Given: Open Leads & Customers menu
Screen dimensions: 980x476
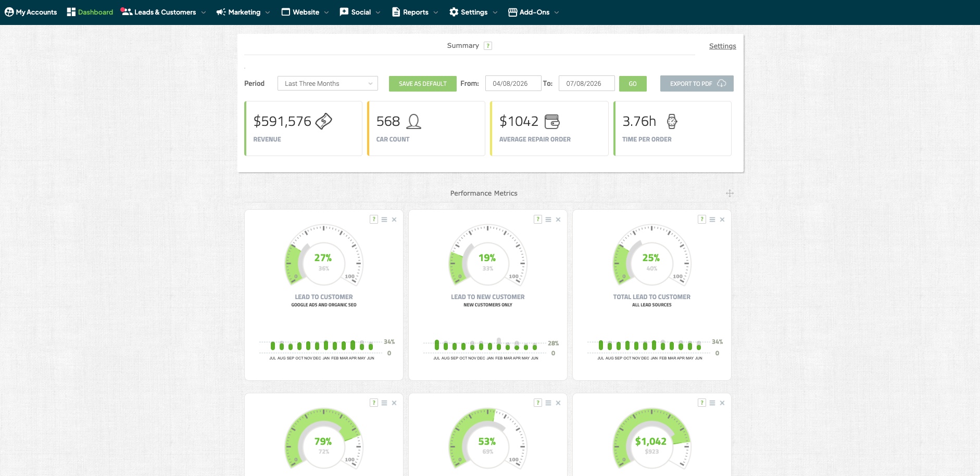Looking at the screenshot, I should 158,12.
